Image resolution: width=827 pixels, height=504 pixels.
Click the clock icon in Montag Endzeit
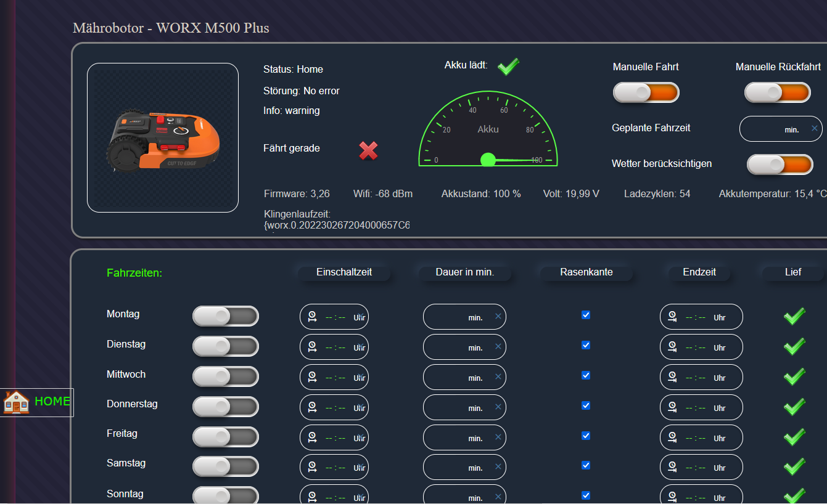[672, 317]
